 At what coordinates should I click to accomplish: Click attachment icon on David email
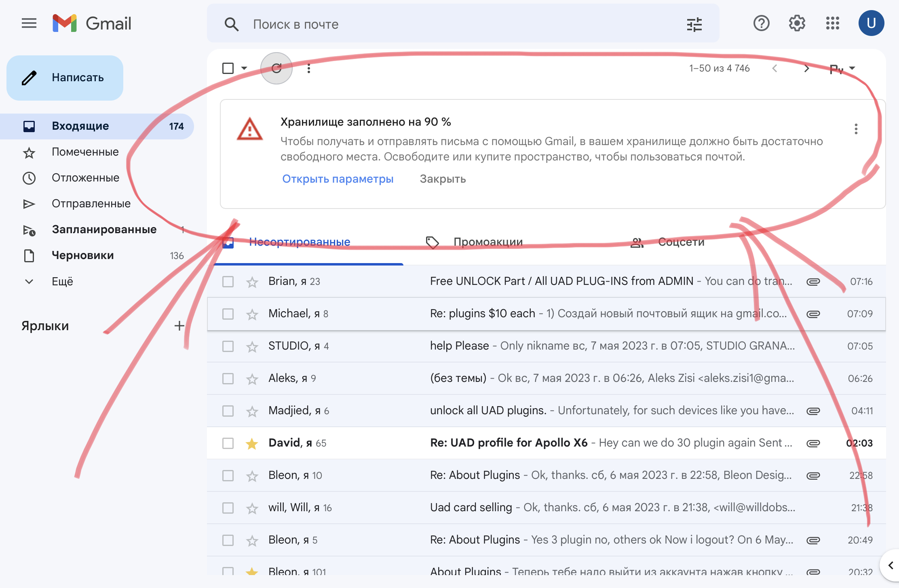tap(813, 443)
